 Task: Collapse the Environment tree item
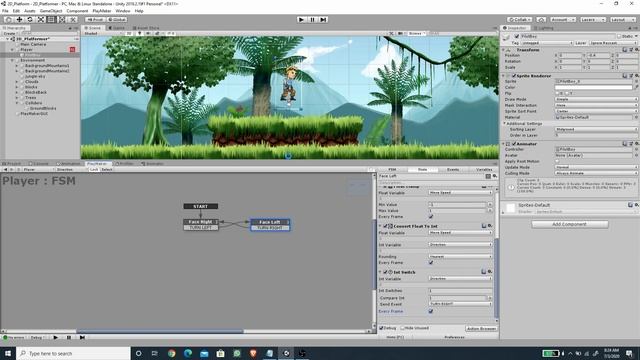(x=12, y=60)
